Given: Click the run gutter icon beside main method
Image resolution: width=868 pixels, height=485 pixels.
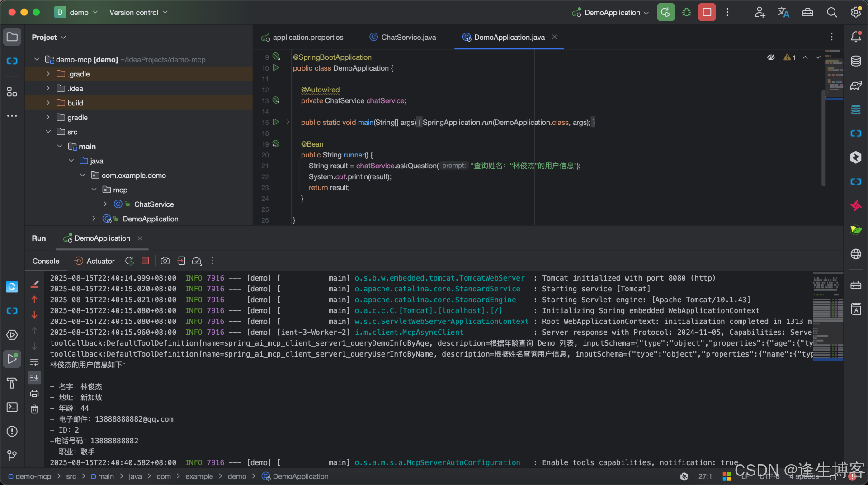Looking at the screenshot, I should click(276, 122).
